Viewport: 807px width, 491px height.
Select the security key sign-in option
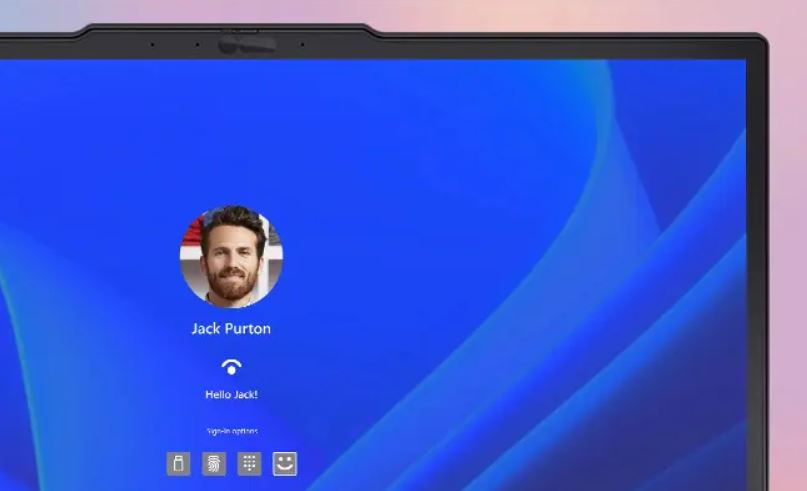click(x=178, y=463)
